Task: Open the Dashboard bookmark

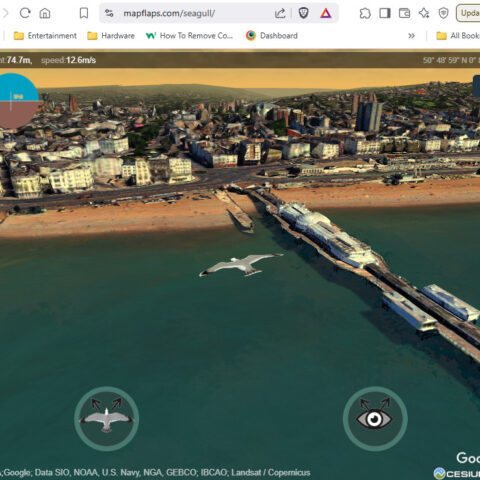Action: coord(272,36)
